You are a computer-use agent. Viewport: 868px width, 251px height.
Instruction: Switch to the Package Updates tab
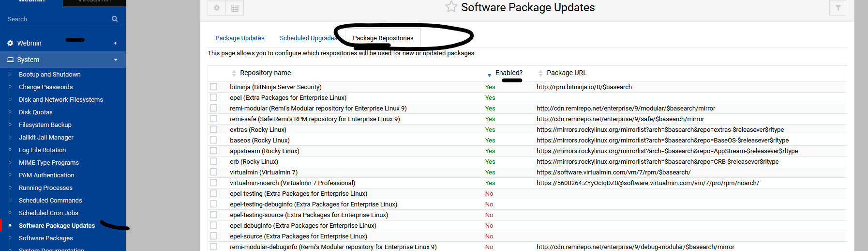239,38
